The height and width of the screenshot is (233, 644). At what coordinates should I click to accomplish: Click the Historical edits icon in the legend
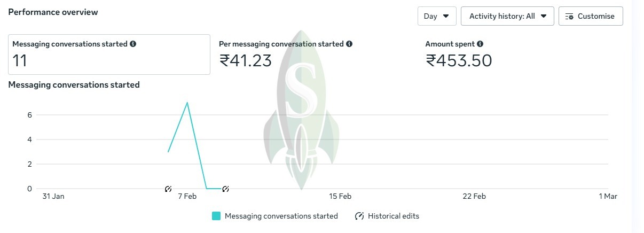[359, 216]
